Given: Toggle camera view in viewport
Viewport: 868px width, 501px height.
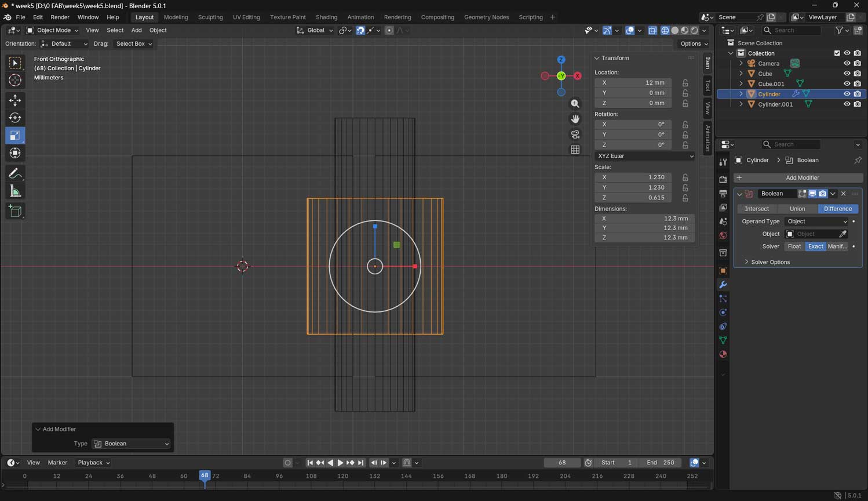Looking at the screenshot, I should click(x=575, y=135).
